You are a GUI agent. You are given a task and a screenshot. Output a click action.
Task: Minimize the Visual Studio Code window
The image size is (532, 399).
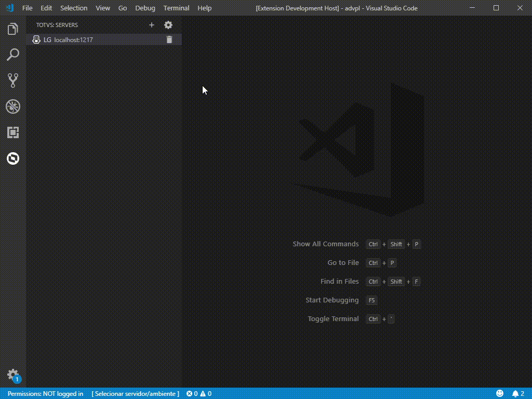tap(472, 8)
